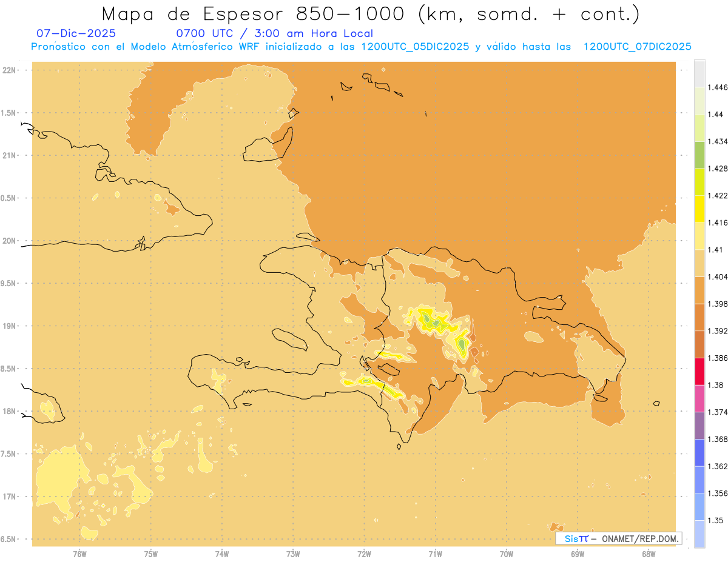Click the color bar value 1.356
This screenshot has width=728, height=562.
tap(718, 493)
